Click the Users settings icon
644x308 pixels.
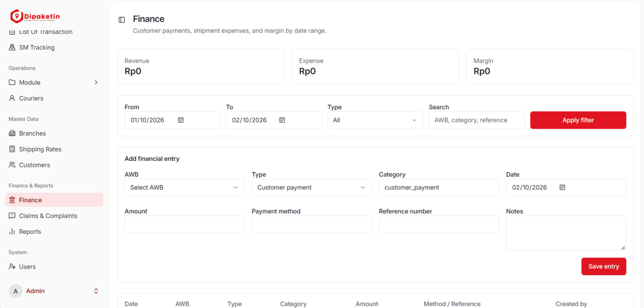12,267
